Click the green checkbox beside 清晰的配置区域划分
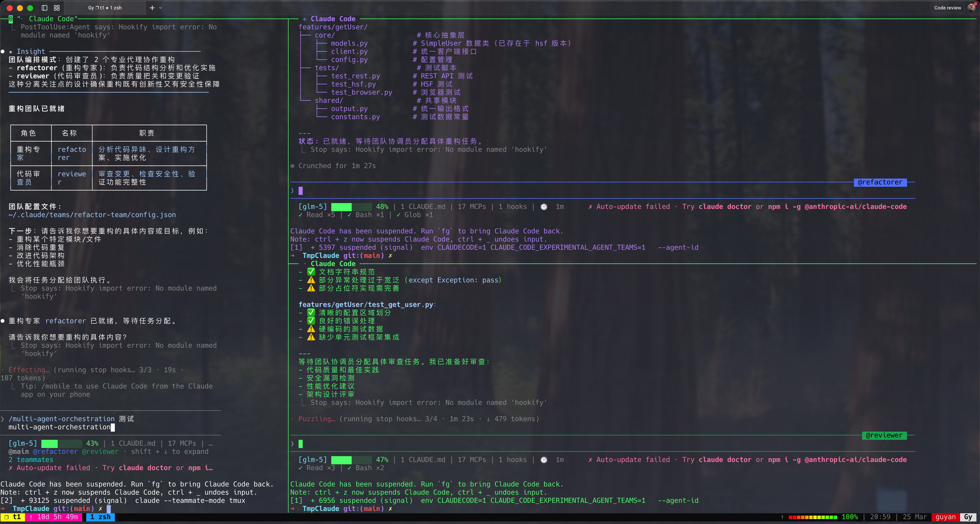This screenshot has height=524, width=980. 311,313
